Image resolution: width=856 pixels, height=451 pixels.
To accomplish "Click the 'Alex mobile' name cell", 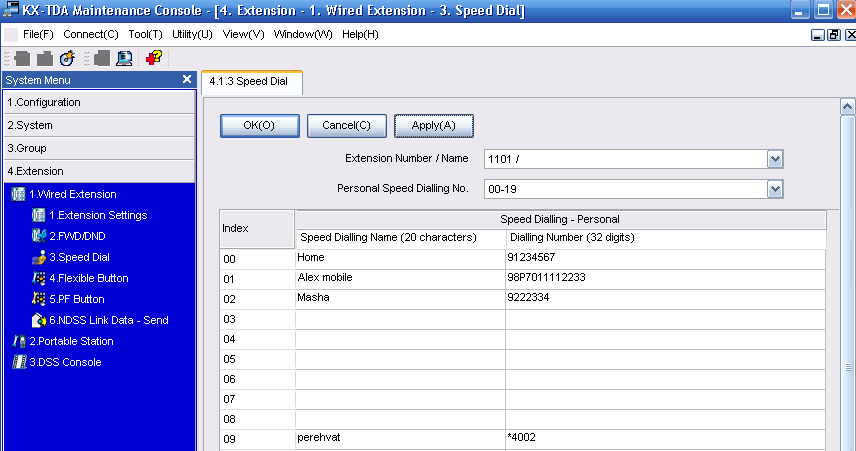I will click(400, 279).
